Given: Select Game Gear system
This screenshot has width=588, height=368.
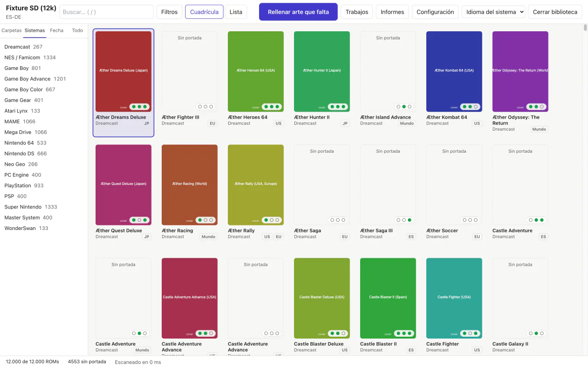Looking at the screenshot, I should click(44, 100).
